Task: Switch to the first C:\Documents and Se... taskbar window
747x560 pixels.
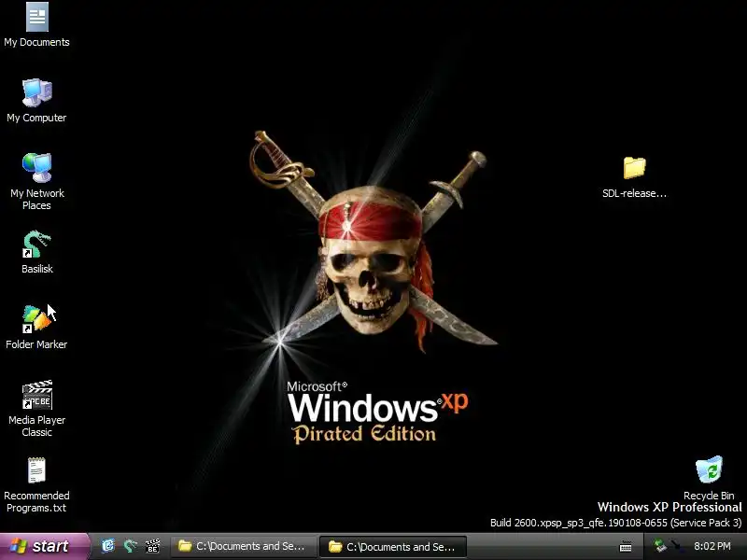Action: point(244,546)
